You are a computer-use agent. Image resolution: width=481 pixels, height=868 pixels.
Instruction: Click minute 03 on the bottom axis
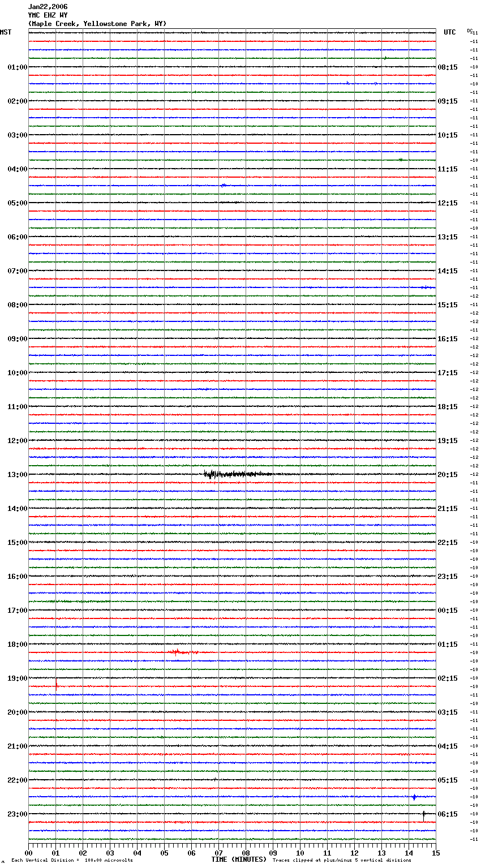pyautogui.click(x=110, y=853)
